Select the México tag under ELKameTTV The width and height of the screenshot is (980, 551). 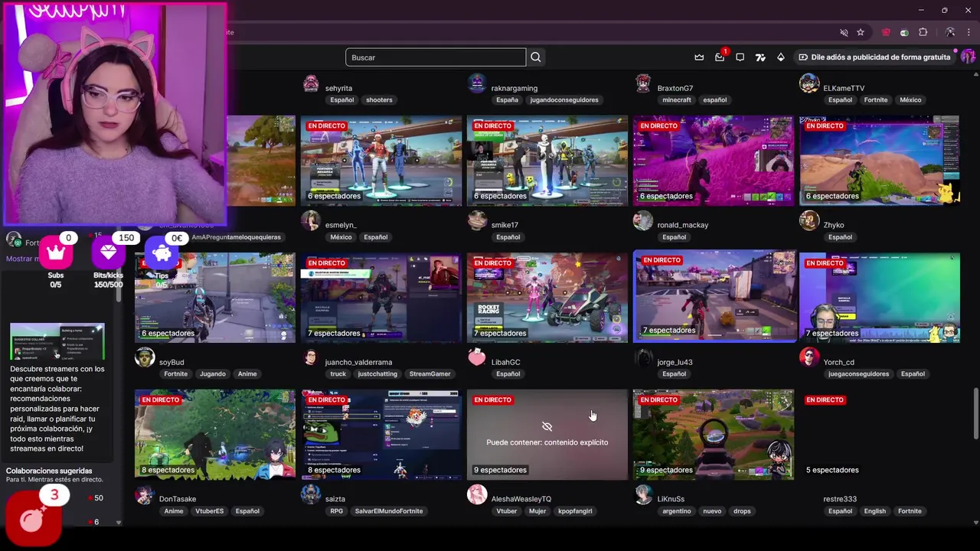pyautogui.click(x=910, y=99)
